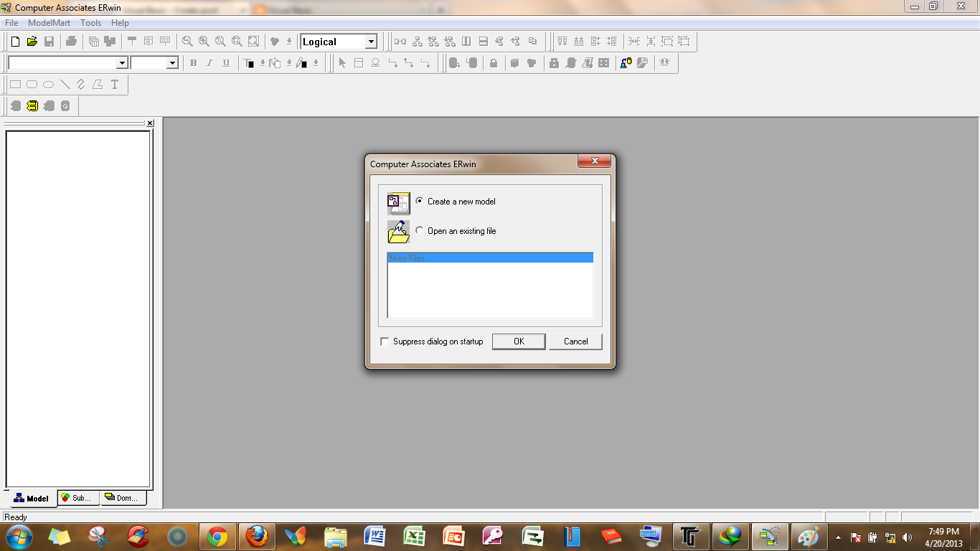Screen dimensions: 980x551
Task: Click OK in the ERwin dialog
Action: coord(519,342)
